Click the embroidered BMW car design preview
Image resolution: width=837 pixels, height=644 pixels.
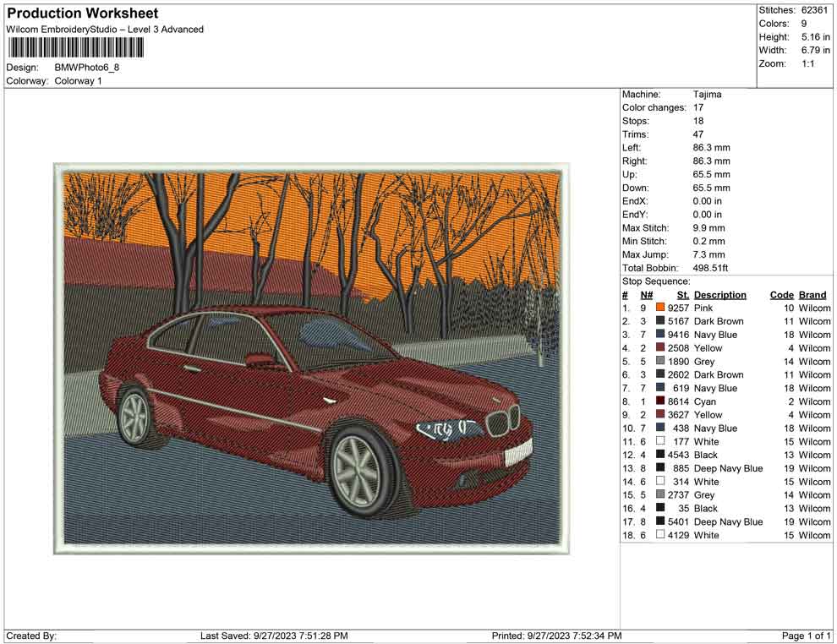pyautogui.click(x=312, y=358)
